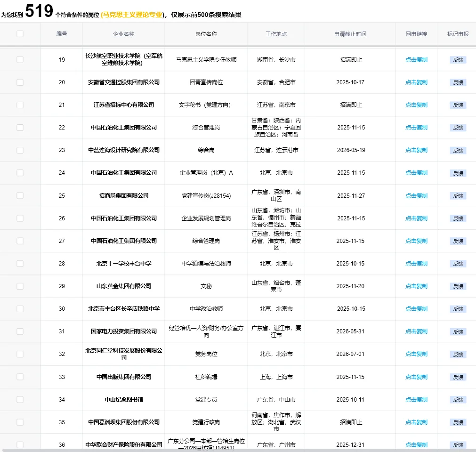
Task: Select checkbox for row 23 中蓝连海设计研究院
Action: click(20, 150)
